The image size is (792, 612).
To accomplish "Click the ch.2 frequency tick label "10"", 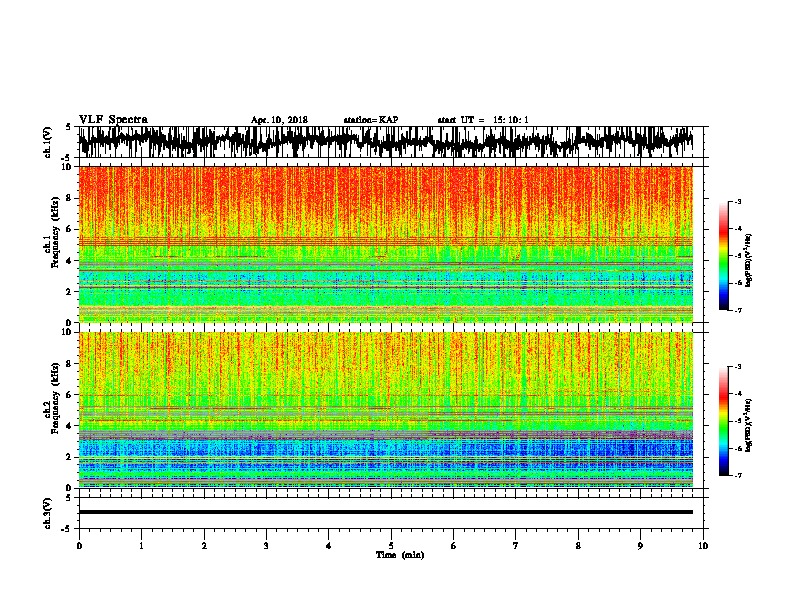I will click(67, 332).
